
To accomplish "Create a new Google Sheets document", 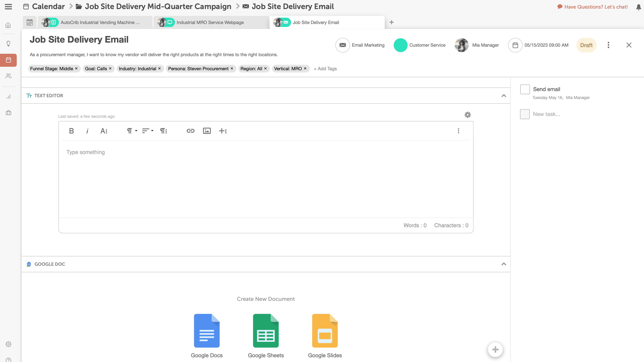I will coord(266,331).
